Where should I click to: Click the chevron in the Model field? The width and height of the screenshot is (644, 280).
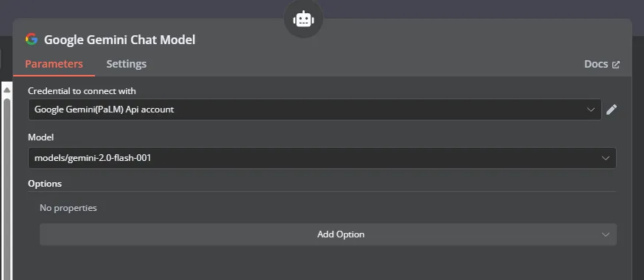click(x=606, y=158)
